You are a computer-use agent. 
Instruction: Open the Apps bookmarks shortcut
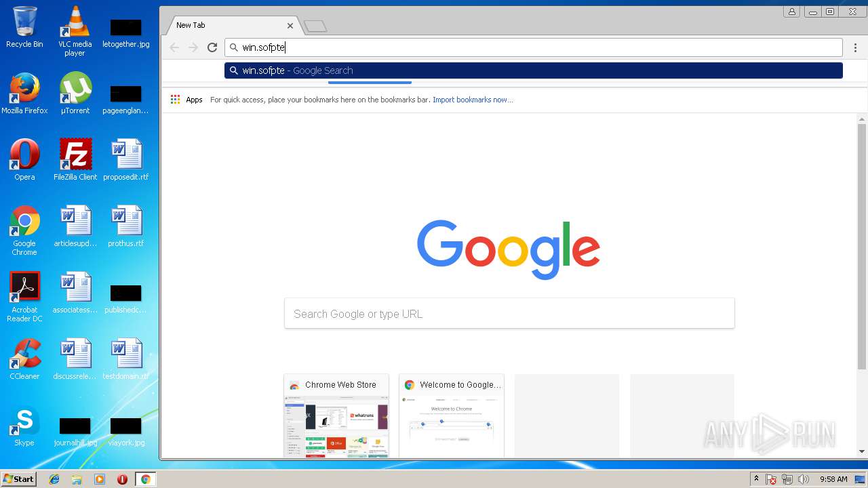click(186, 100)
